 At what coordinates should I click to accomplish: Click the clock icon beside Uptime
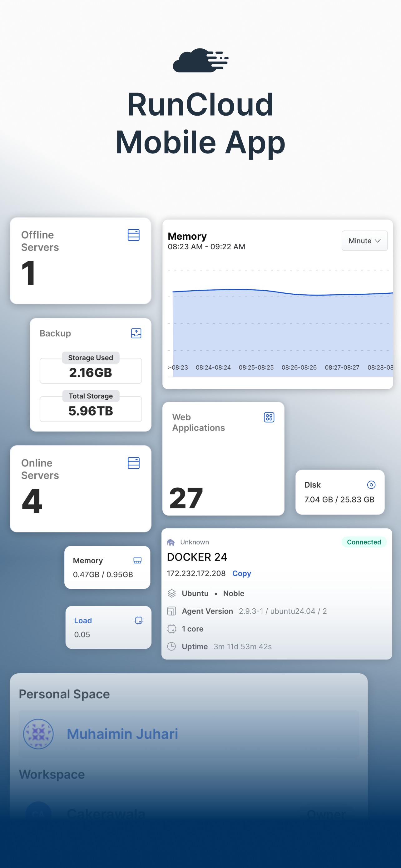point(172,646)
